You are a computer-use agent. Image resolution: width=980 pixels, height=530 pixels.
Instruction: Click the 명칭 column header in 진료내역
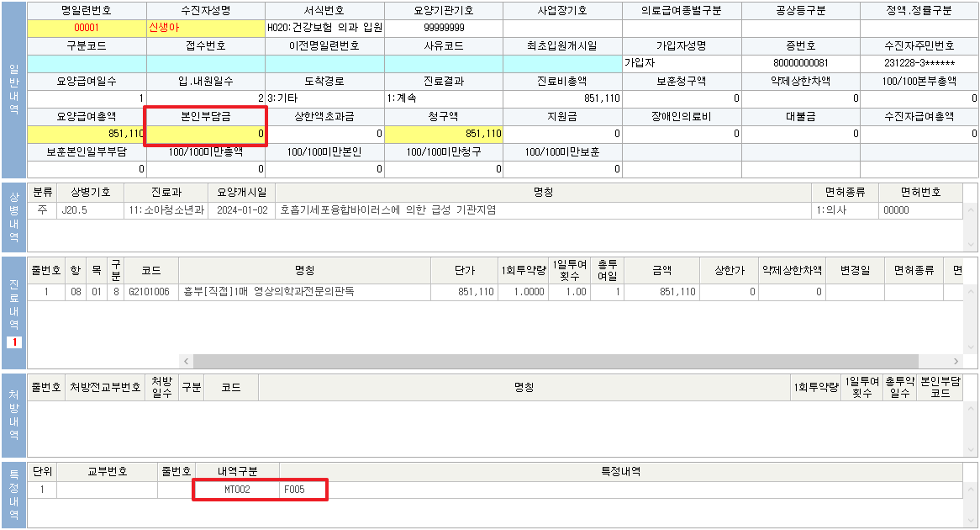pos(304,271)
